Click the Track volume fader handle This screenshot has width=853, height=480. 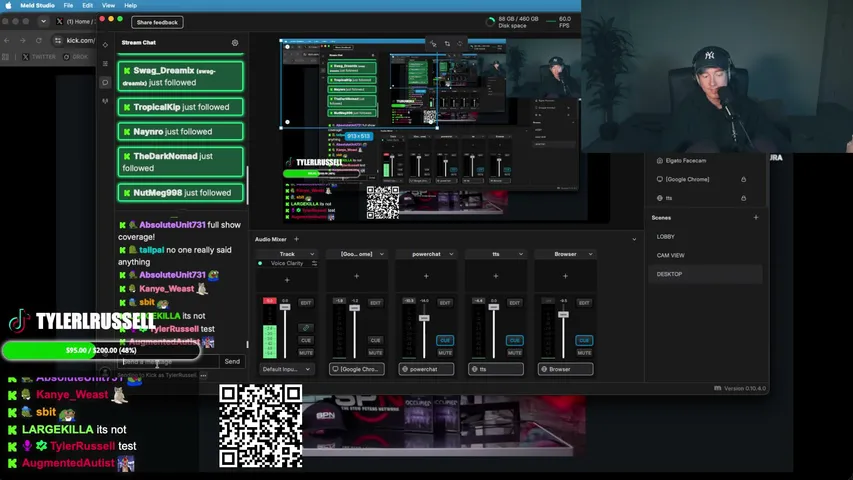click(x=285, y=307)
